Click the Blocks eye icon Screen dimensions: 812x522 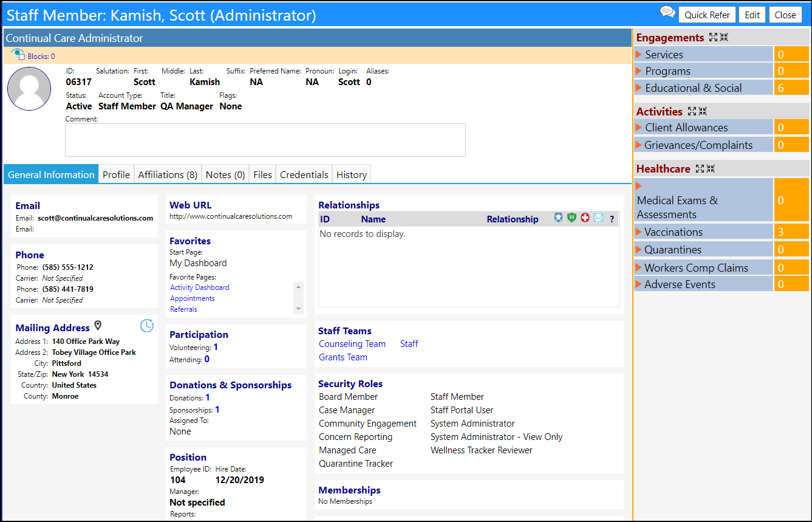pos(18,55)
